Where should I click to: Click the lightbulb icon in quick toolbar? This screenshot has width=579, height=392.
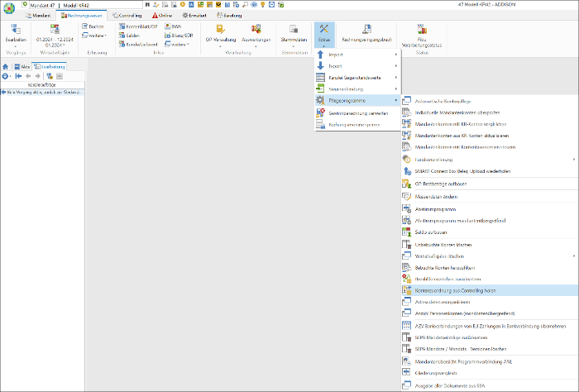(x=262, y=5)
